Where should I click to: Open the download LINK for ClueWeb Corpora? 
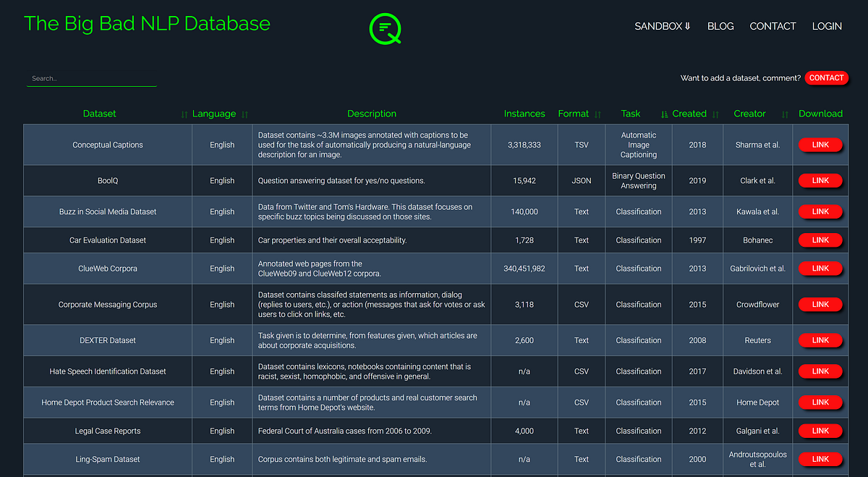[820, 268]
